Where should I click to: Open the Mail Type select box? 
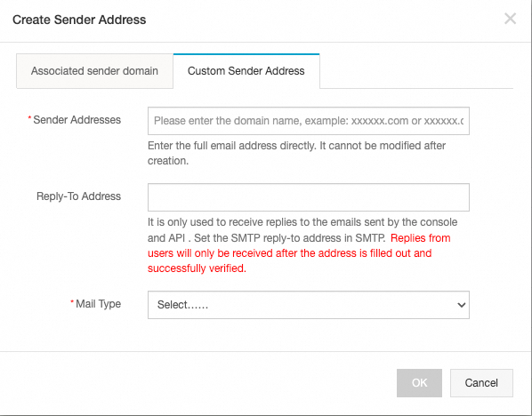coord(309,305)
